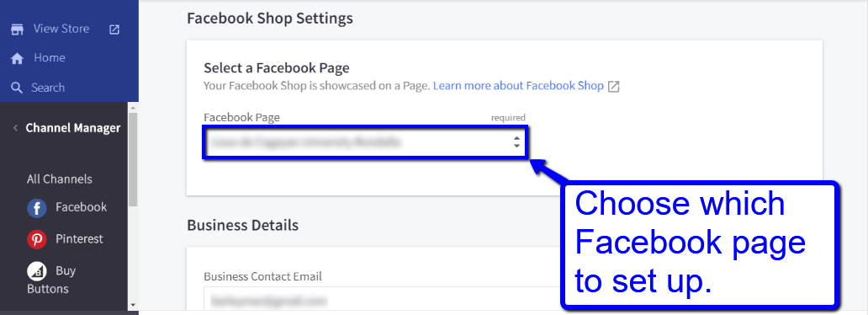This screenshot has width=868, height=315.
Task: Click the sidebar scrollbar down arrow
Action: 132,304
